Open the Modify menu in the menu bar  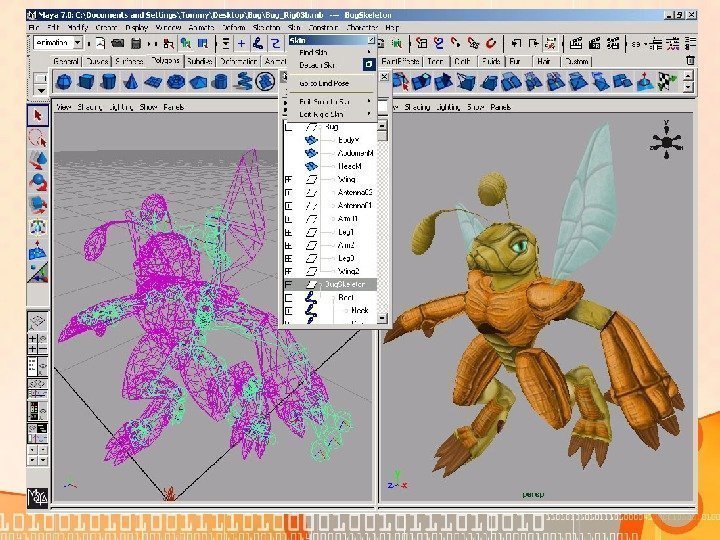tap(78, 28)
